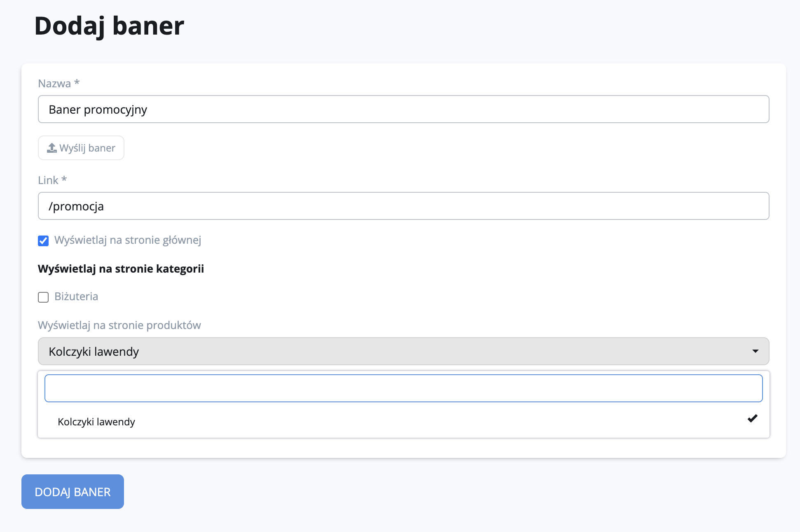This screenshot has height=532, width=800.
Task: Click the upload icon beside Wyślij baner
Action: click(52, 148)
